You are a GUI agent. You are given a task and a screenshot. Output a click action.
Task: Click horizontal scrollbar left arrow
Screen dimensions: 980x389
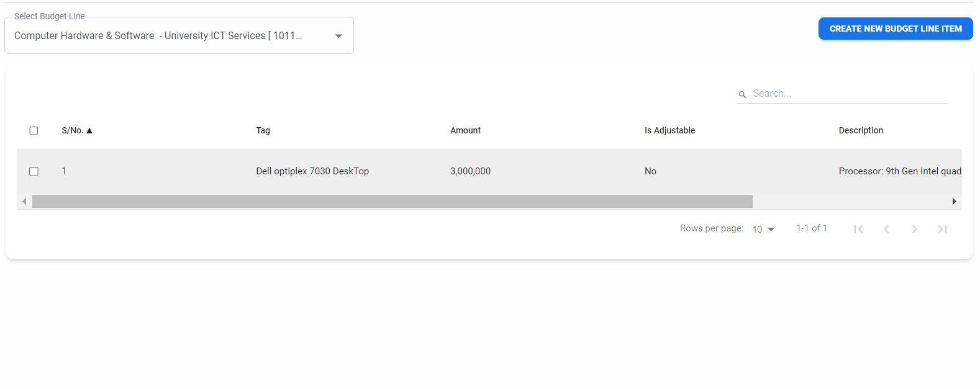(24, 202)
